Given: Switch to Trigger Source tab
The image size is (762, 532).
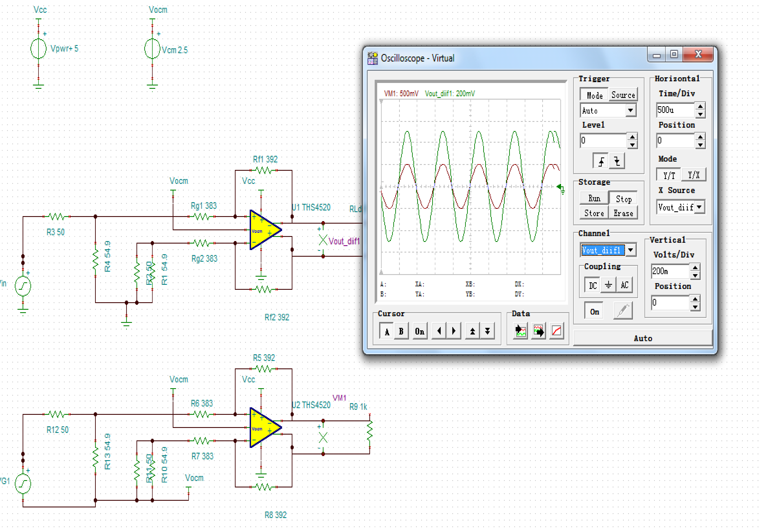Looking at the screenshot, I should point(623,95).
